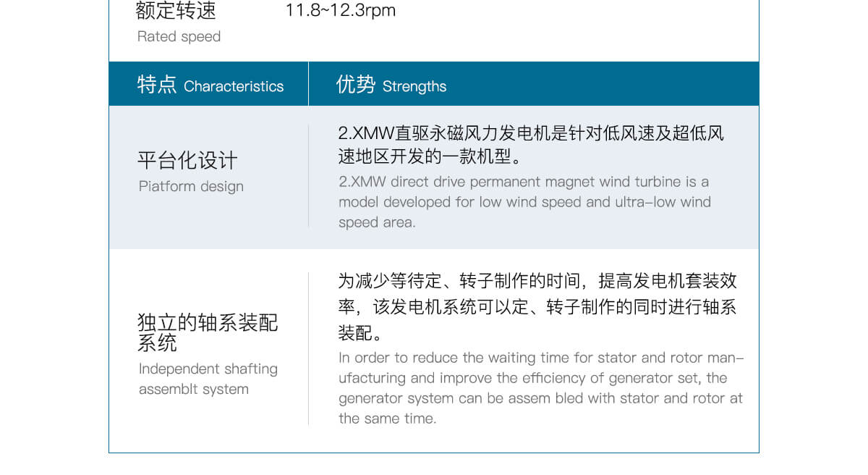Click the vertical divider beside 独立的轴系装配系统

pyautogui.click(x=309, y=348)
